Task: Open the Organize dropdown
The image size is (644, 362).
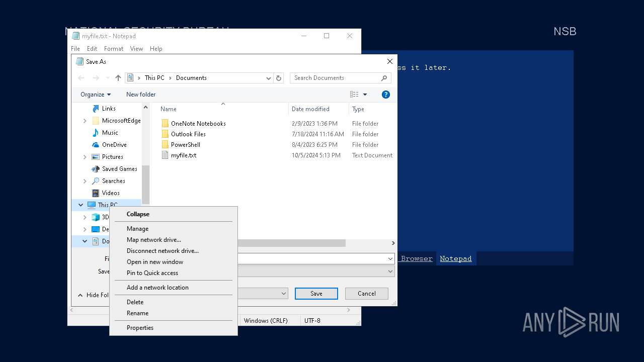Action: (96, 95)
